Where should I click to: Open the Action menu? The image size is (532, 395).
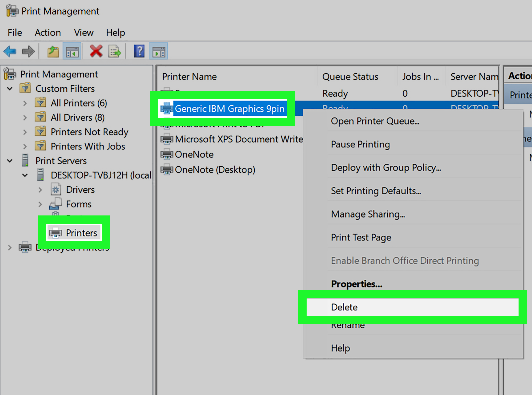(48, 32)
